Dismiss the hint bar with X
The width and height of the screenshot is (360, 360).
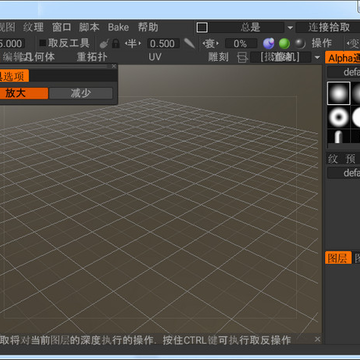pyautogui.click(x=318, y=339)
